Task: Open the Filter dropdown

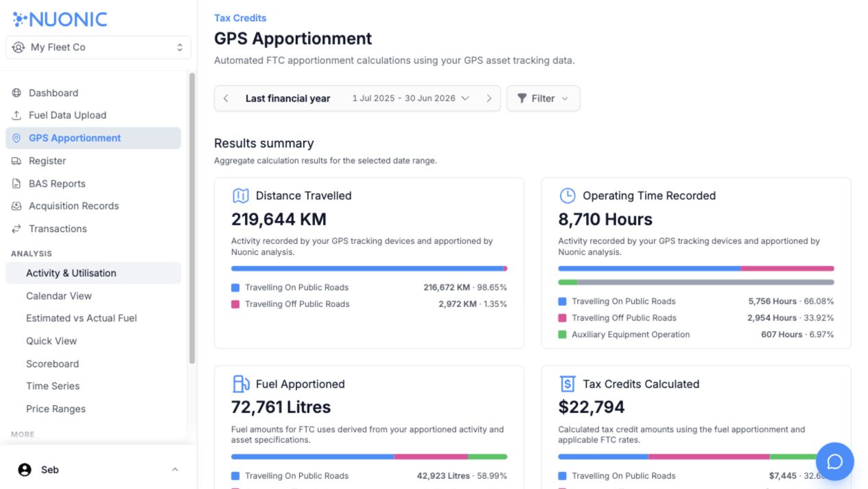Action: pyautogui.click(x=543, y=98)
